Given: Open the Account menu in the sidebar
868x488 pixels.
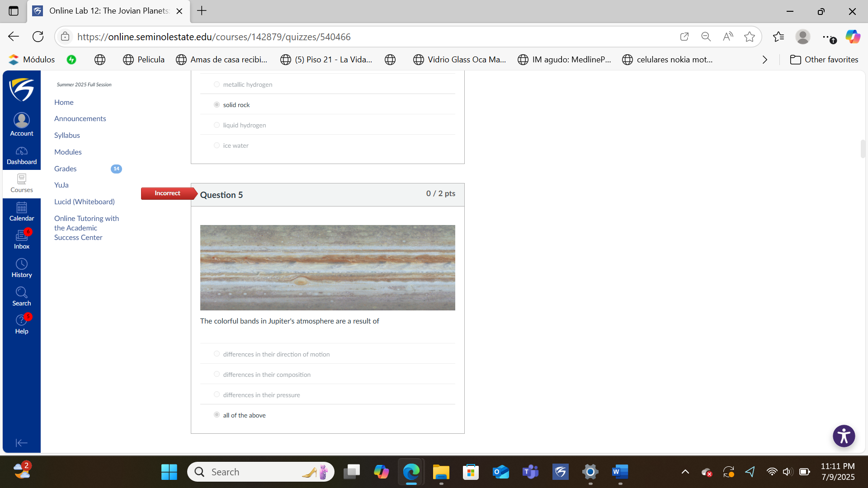Looking at the screenshot, I should tap(21, 124).
